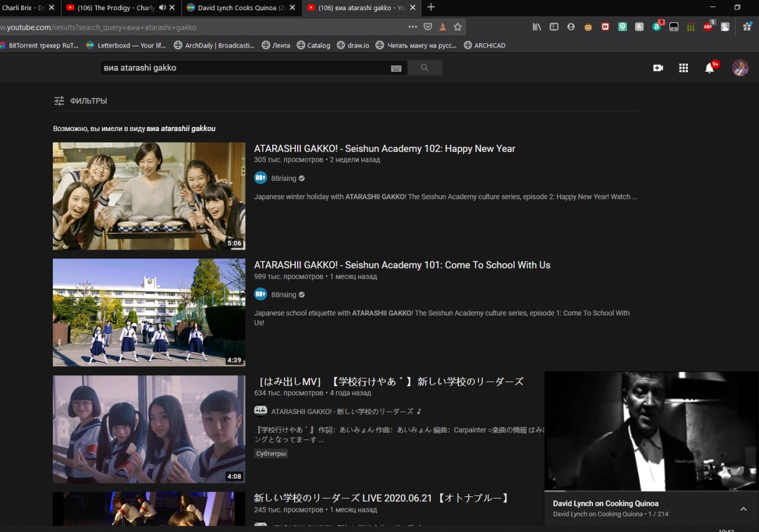759x532 pixels.
Task: Click the extension icon with red 9 badge
Action: [658, 26]
